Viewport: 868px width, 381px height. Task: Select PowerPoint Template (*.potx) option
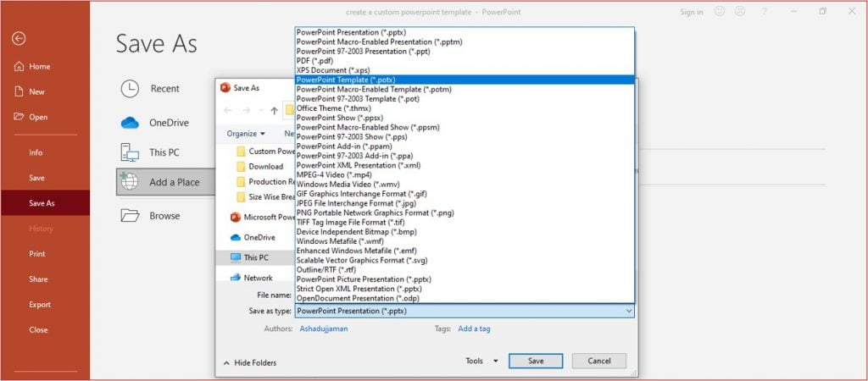click(465, 80)
